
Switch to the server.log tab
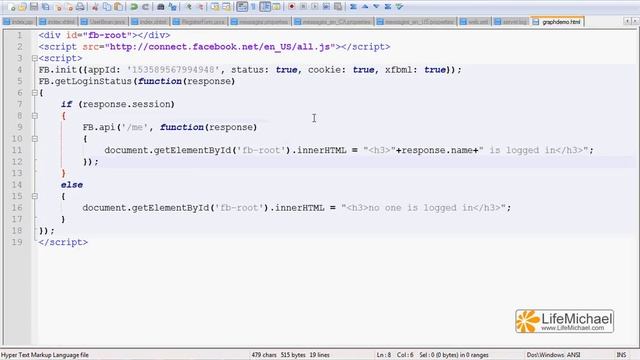(510, 22)
